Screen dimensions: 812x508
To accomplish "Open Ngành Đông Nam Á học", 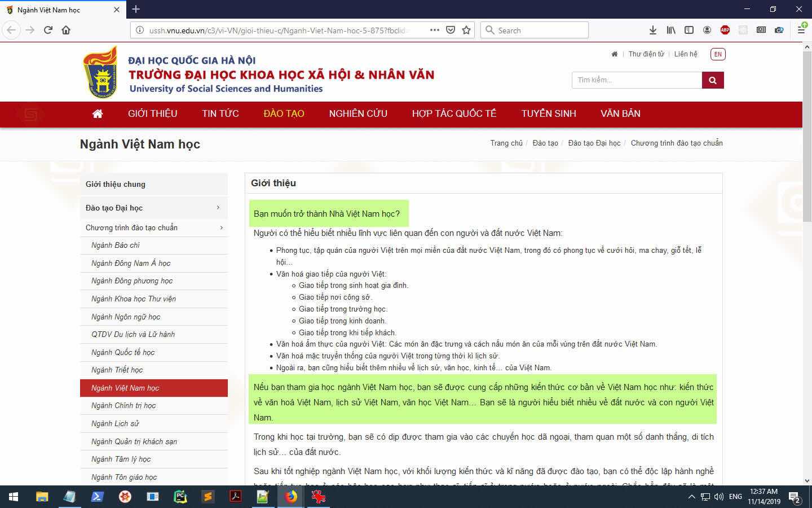I will [x=154, y=263].
